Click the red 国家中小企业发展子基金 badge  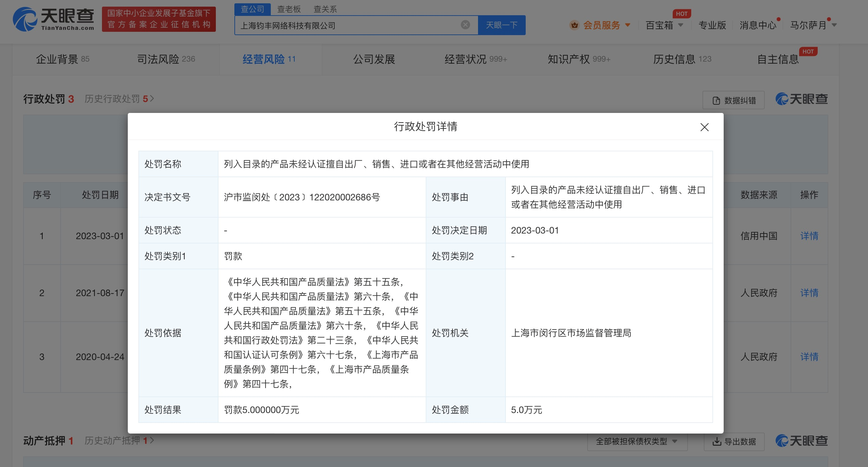pyautogui.click(x=159, y=19)
